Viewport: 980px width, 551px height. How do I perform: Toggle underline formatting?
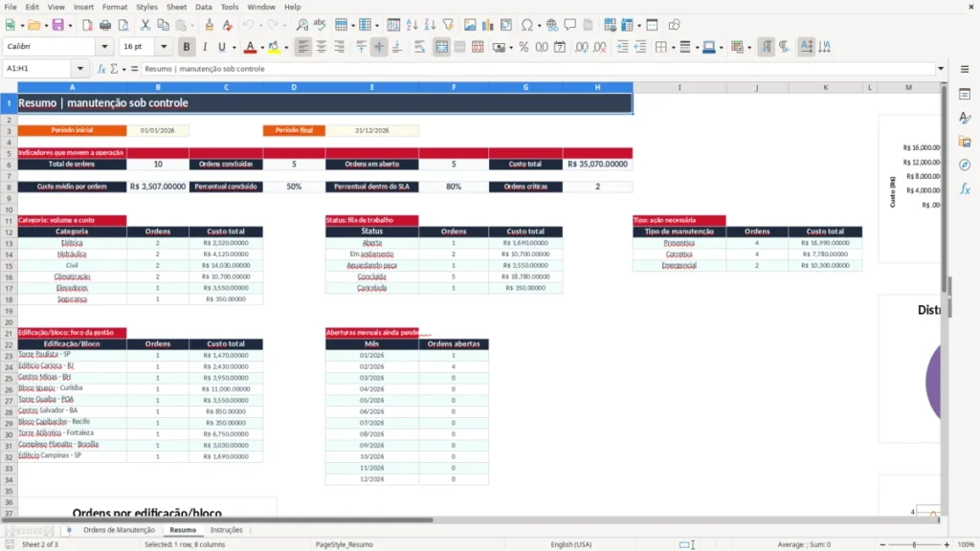tap(221, 47)
